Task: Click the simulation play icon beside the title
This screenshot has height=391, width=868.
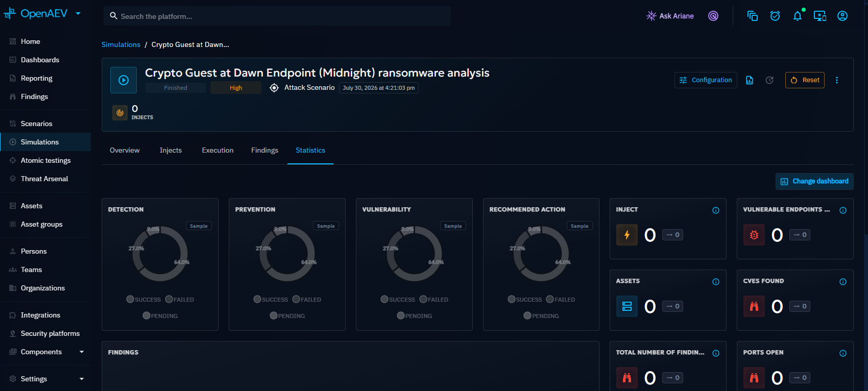Action: point(124,80)
